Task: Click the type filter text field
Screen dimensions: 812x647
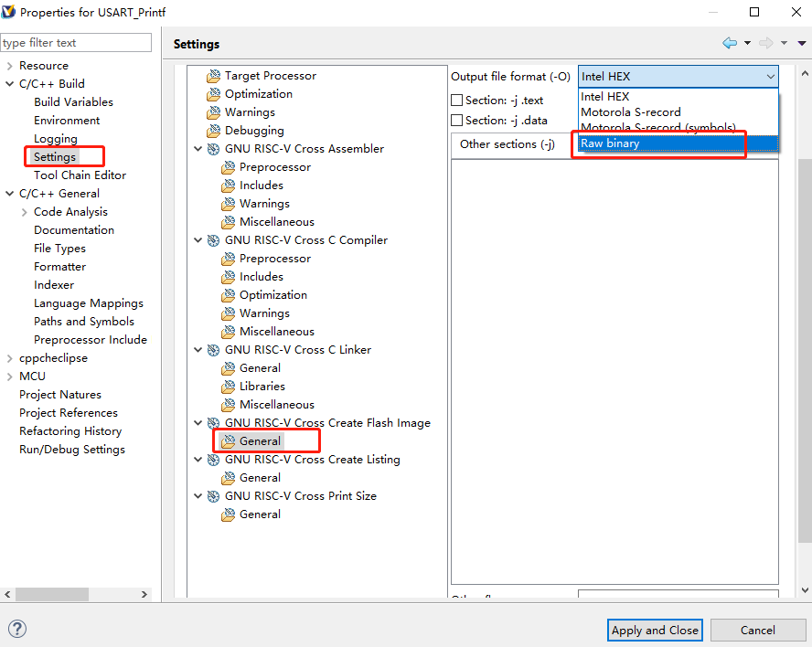Action: click(x=76, y=42)
